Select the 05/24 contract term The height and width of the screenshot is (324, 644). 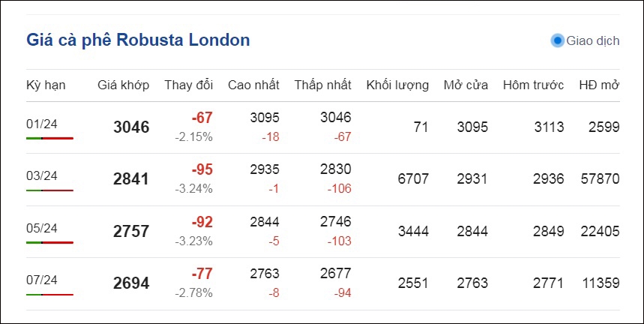tap(42, 228)
